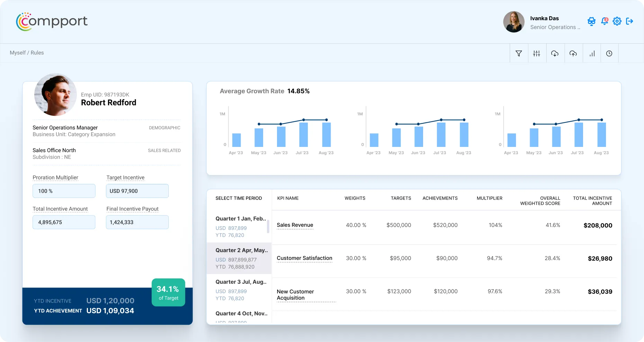The width and height of the screenshot is (644, 342).
Task: Click the $36,039 total incentive amount
Action: (600, 292)
